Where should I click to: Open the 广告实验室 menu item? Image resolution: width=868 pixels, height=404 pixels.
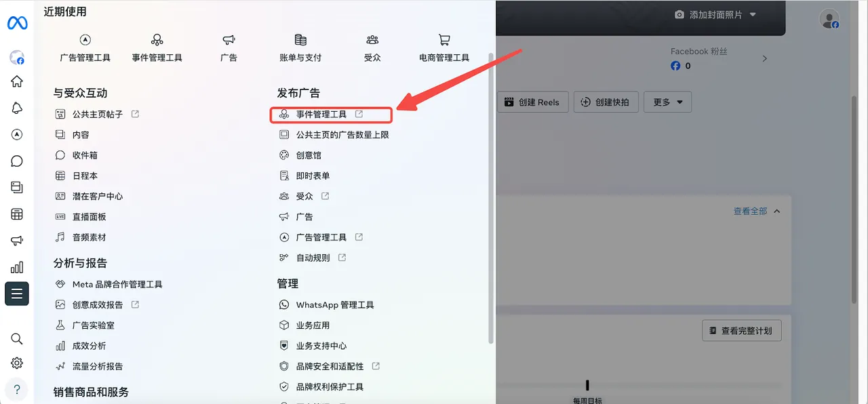[85, 325]
